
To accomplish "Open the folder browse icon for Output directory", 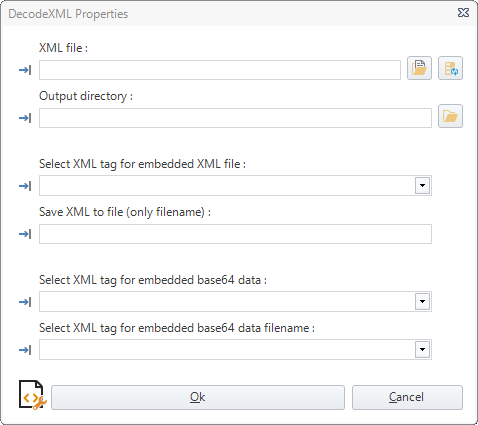I will (x=450, y=116).
